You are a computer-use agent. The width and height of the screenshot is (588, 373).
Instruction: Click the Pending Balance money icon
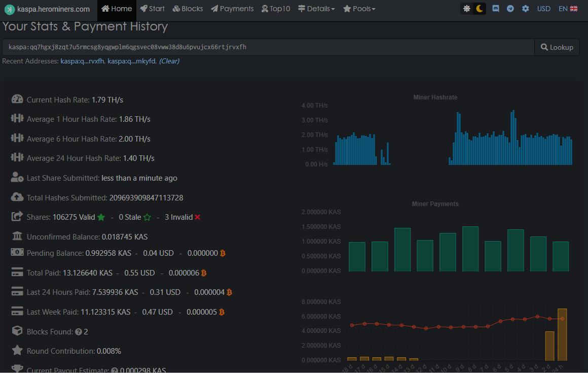tap(17, 252)
